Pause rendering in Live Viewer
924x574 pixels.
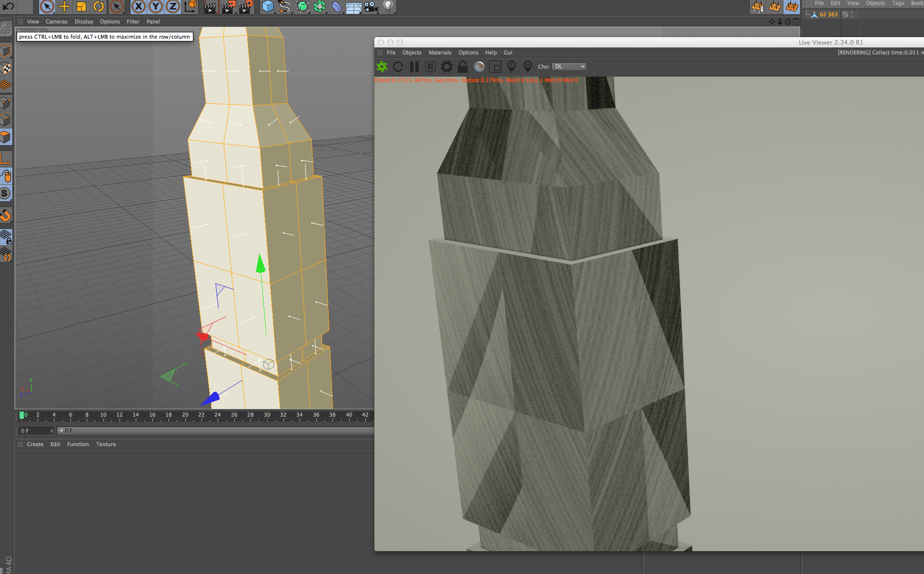414,67
